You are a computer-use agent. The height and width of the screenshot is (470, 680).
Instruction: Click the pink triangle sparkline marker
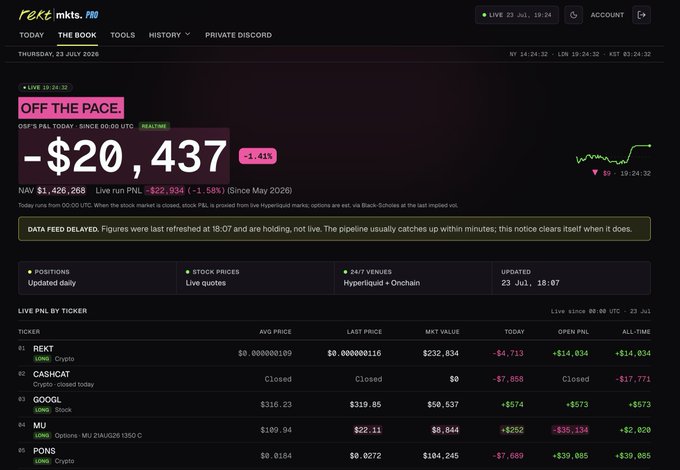(595, 173)
